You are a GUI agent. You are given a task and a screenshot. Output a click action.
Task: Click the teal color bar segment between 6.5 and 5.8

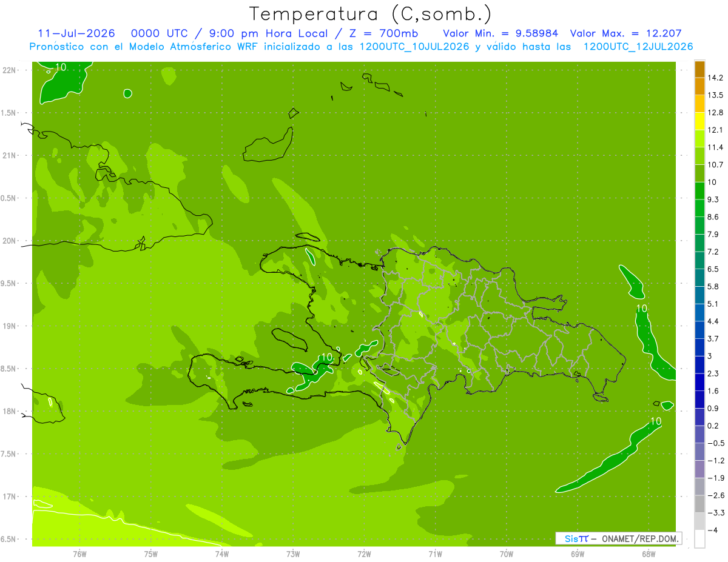(699, 278)
